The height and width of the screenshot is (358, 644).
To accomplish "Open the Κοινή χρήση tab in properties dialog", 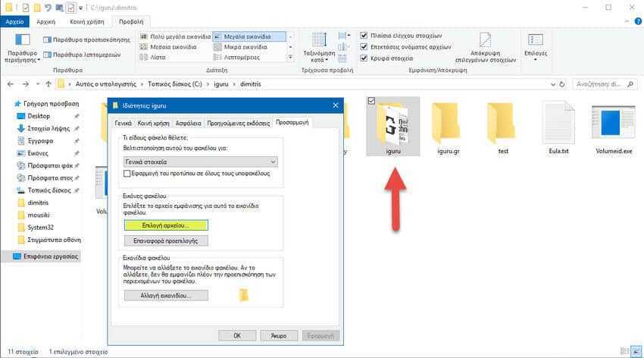I will click(153, 123).
